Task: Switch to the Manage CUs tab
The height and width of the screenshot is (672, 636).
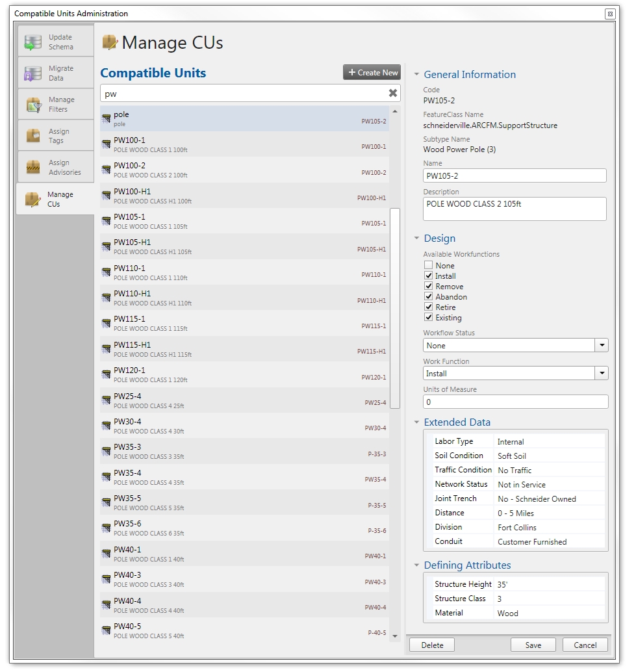Action: click(55, 198)
